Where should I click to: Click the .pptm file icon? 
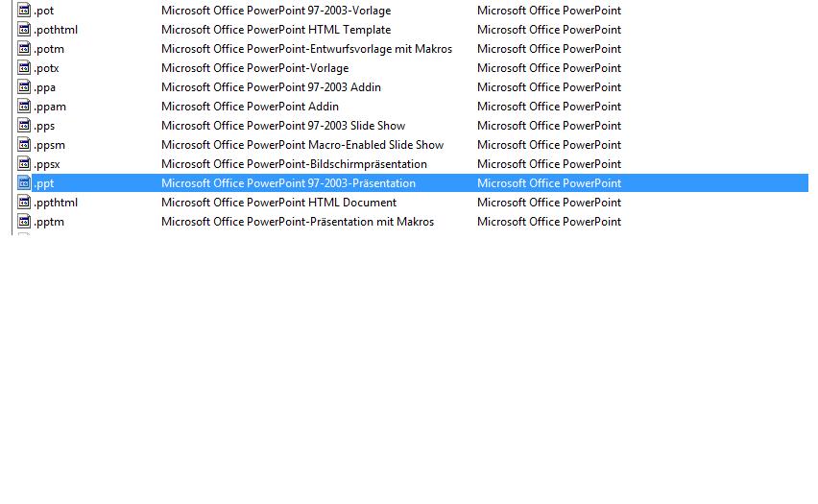click(x=24, y=221)
